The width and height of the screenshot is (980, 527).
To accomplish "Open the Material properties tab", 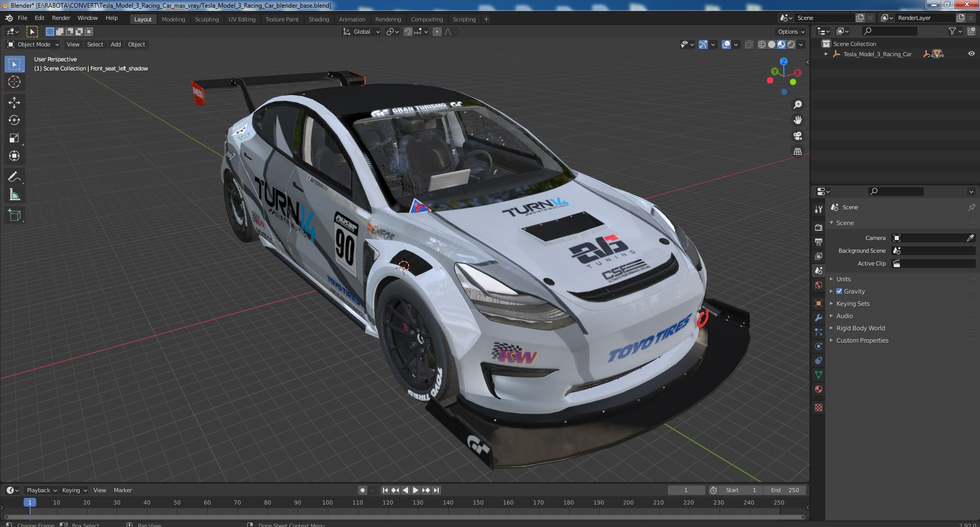I will 819,389.
